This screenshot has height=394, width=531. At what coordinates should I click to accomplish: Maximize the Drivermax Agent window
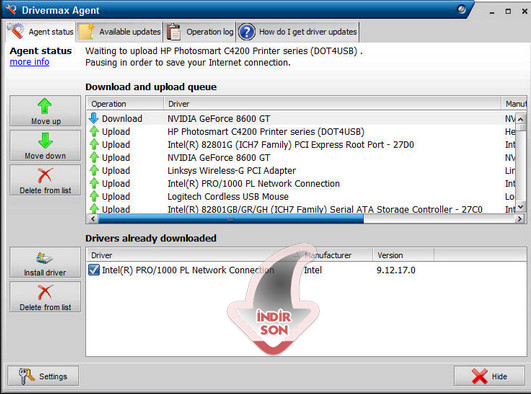[508, 11]
